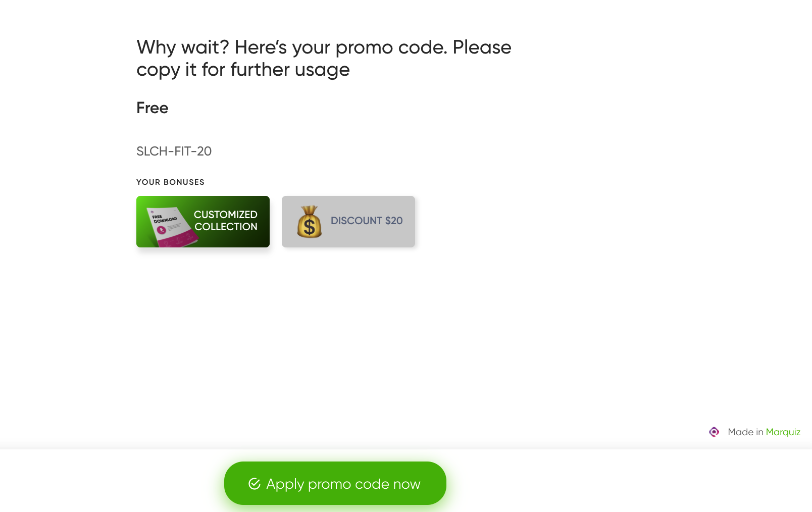The image size is (812, 512).
Task: Click the FREE DOWNLOAD text on booklet
Action: pyautogui.click(x=165, y=219)
